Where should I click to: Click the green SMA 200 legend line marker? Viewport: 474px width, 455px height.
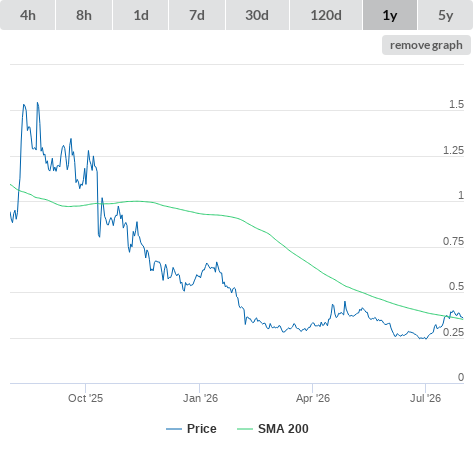pos(245,429)
